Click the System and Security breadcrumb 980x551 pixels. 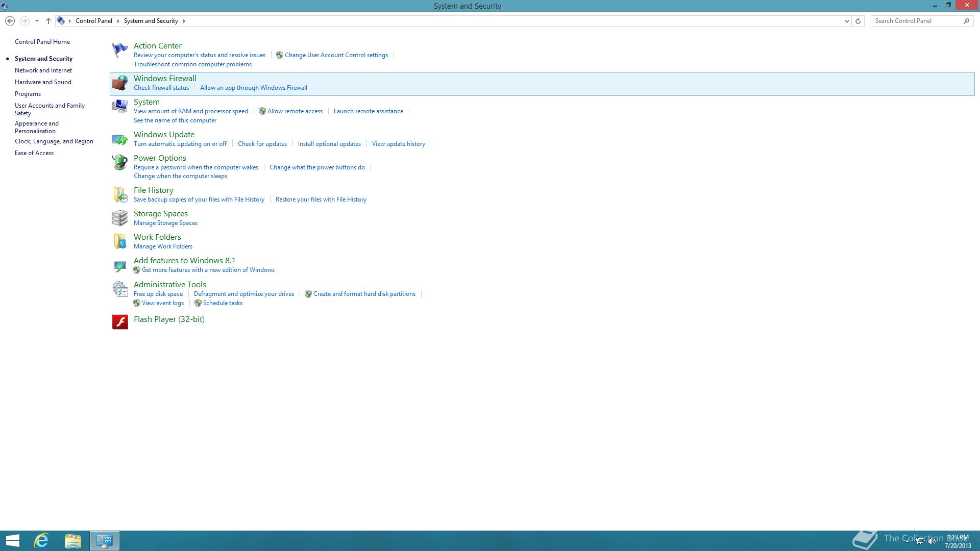click(151, 21)
